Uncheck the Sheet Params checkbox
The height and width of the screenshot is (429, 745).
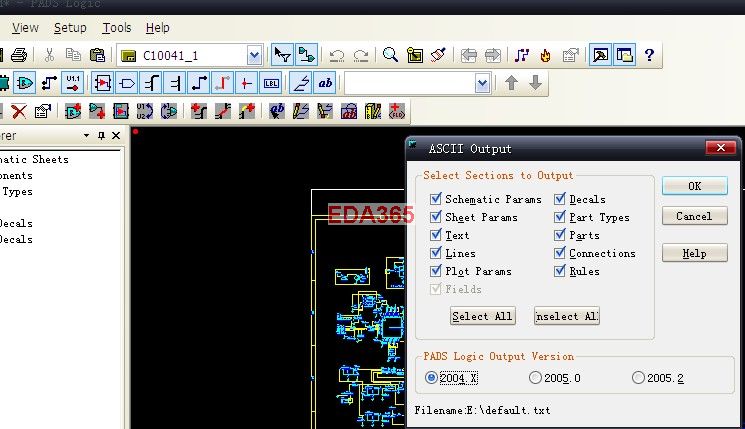tap(436, 217)
